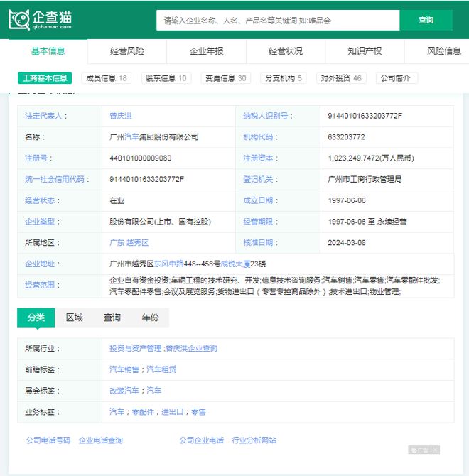Focus the company name search box

[278, 21]
